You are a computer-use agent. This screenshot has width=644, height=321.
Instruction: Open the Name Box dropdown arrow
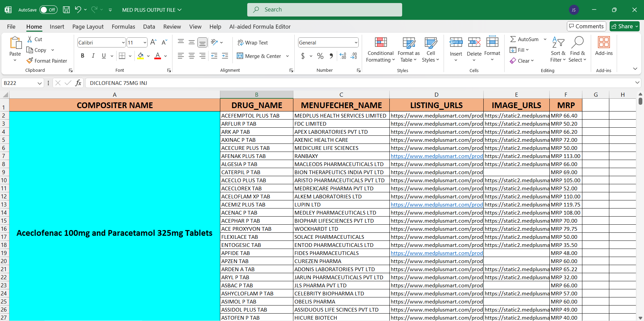[x=40, y=83]
